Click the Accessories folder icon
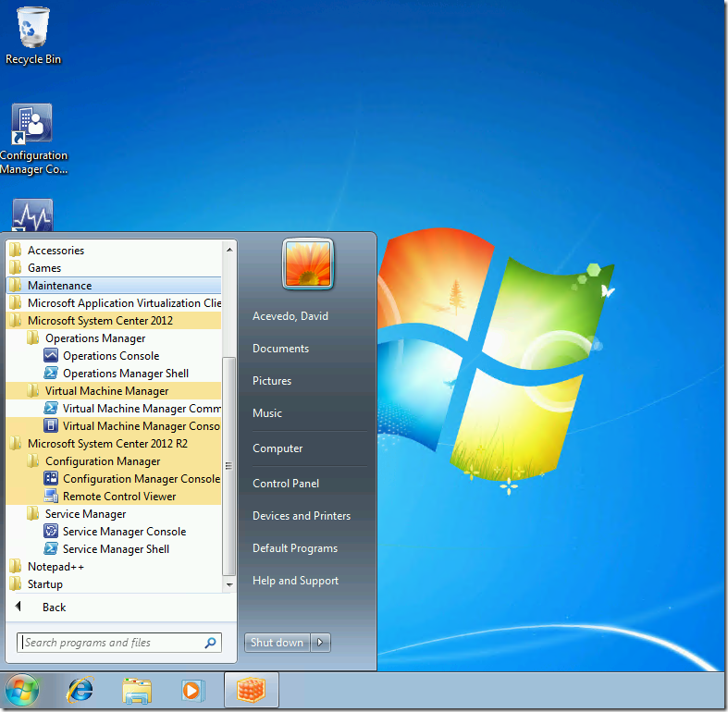The height and width of the screenshot is (712, 728). pos(16,251)
